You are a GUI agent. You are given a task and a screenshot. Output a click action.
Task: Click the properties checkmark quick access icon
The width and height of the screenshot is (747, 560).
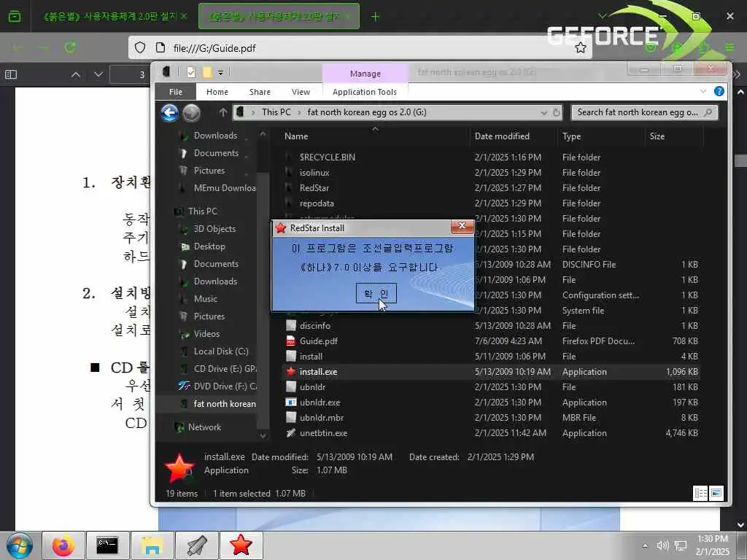point(191,72)
